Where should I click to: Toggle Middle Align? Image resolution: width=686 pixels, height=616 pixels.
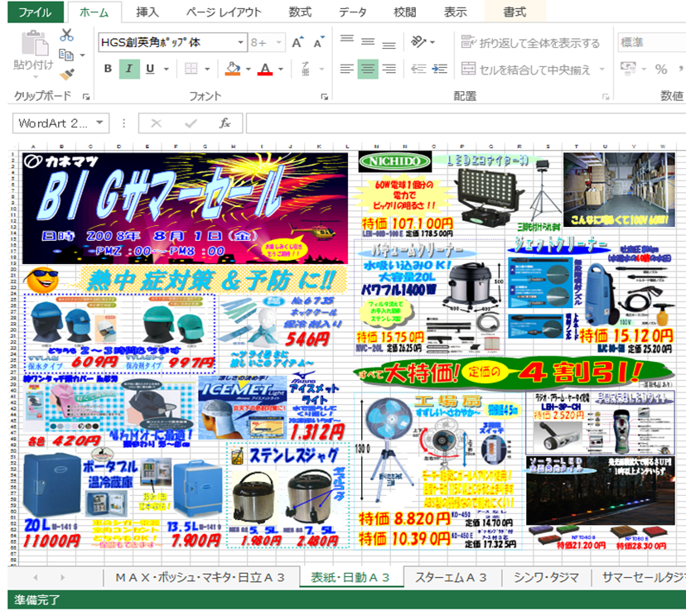[x=368, y=42]
